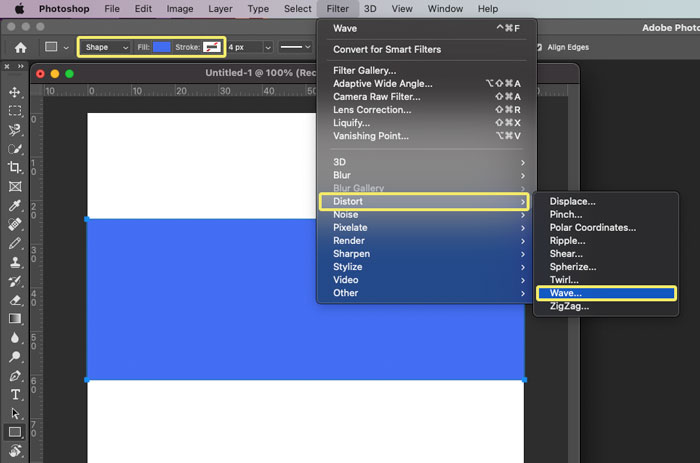Open the Type menu
The width and height of the screenshot is (700, 463).
pyautogui.click(x=258, y=8)
